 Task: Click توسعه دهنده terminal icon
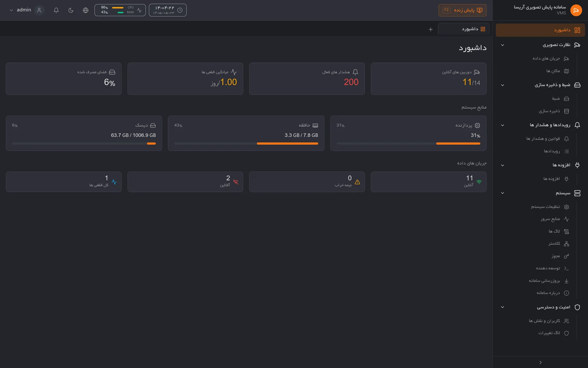[566, 268]
